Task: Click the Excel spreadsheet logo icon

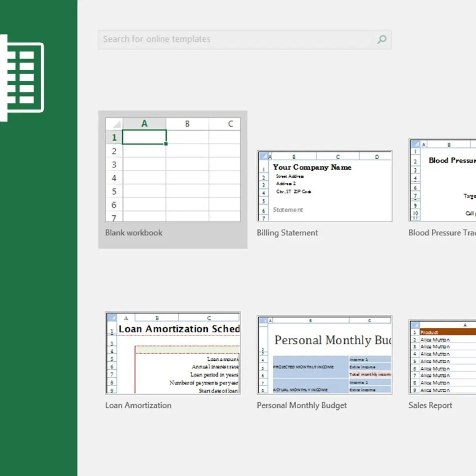Action: coord(22,78)
